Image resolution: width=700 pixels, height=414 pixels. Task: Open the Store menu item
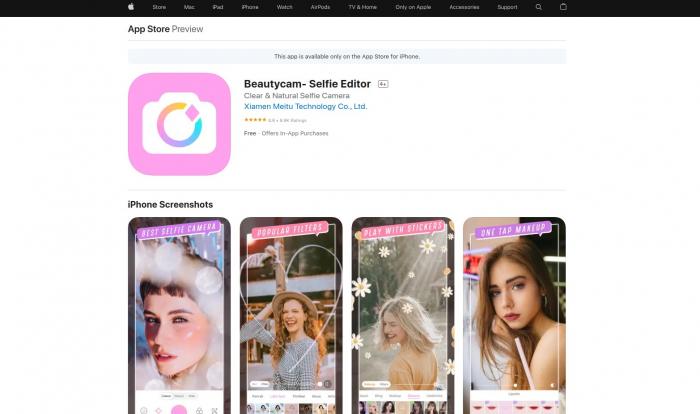coord(159,7)
